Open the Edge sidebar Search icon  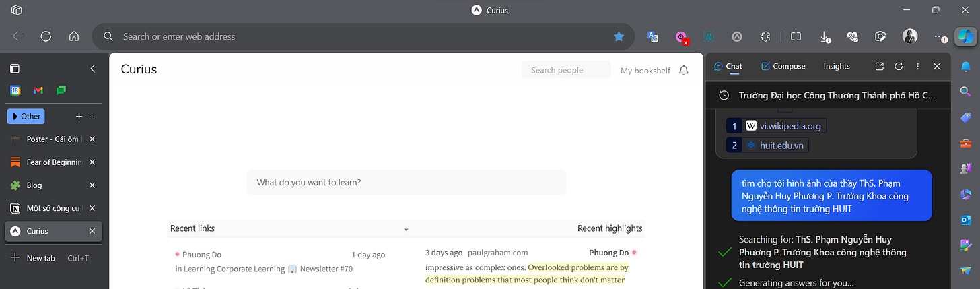click(966, 90)
